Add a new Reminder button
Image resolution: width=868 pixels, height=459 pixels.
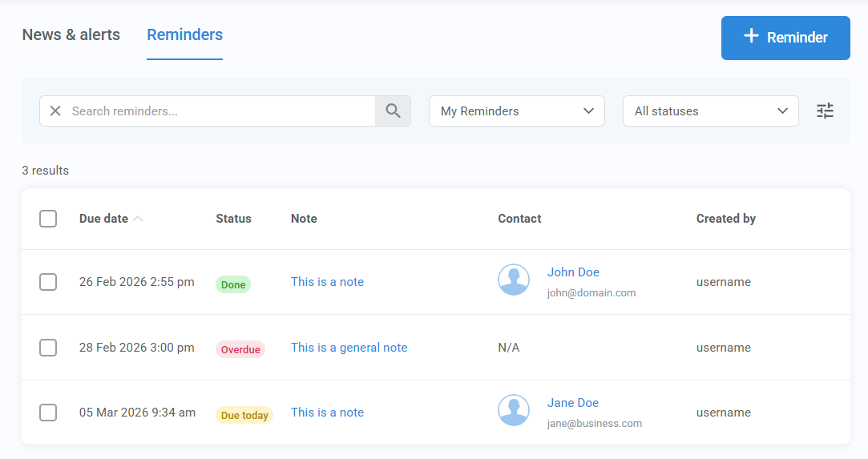point(785,38)
